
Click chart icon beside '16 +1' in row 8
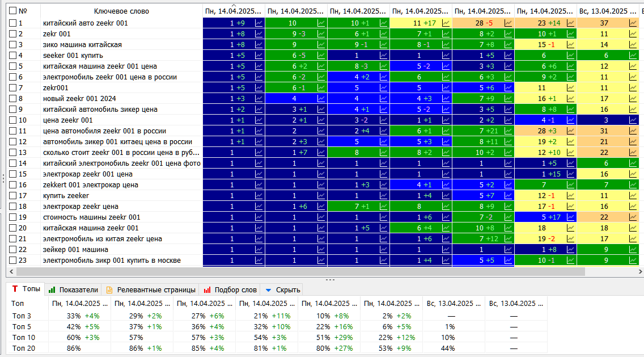click(x=571, y=99)
